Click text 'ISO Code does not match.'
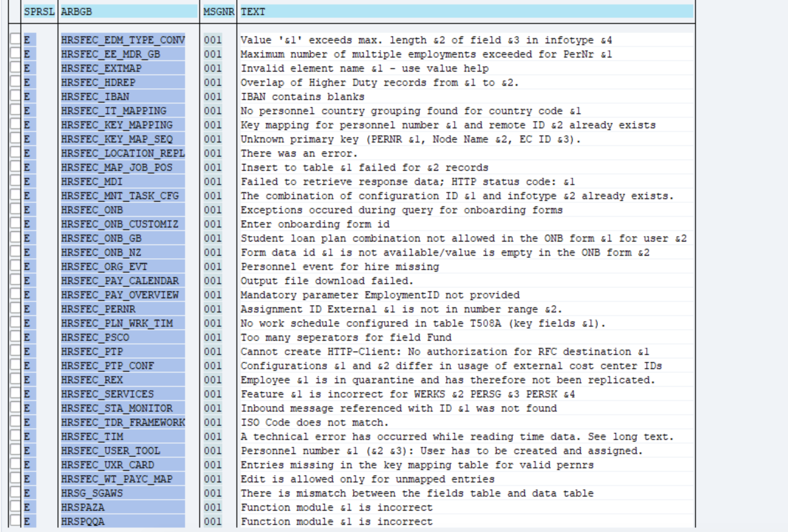The image size is (788, 532). coord(314,422)
